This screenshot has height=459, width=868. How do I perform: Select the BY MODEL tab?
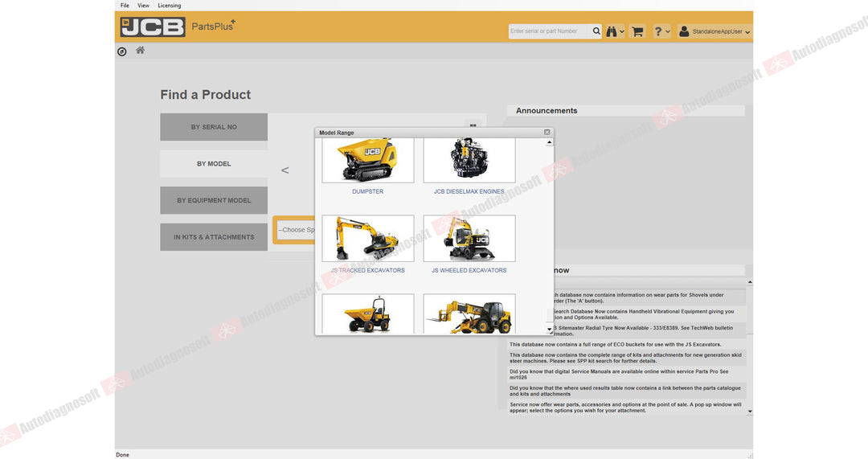point(214,164)
